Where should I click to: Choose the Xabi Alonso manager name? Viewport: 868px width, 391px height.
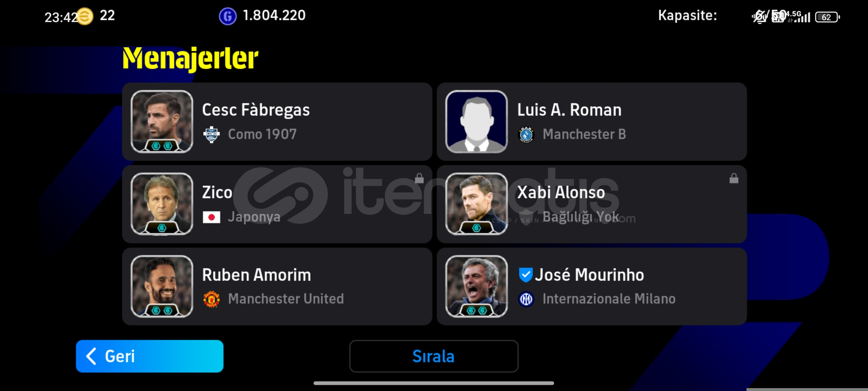pyautogui.click(x=561, y=192)
